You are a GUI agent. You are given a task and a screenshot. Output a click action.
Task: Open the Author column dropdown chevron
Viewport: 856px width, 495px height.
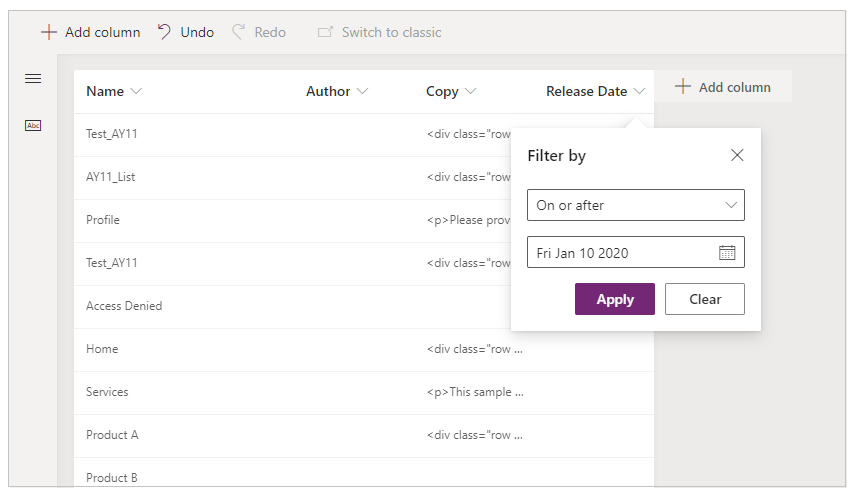pyautogui.click(x=362, y=91)
